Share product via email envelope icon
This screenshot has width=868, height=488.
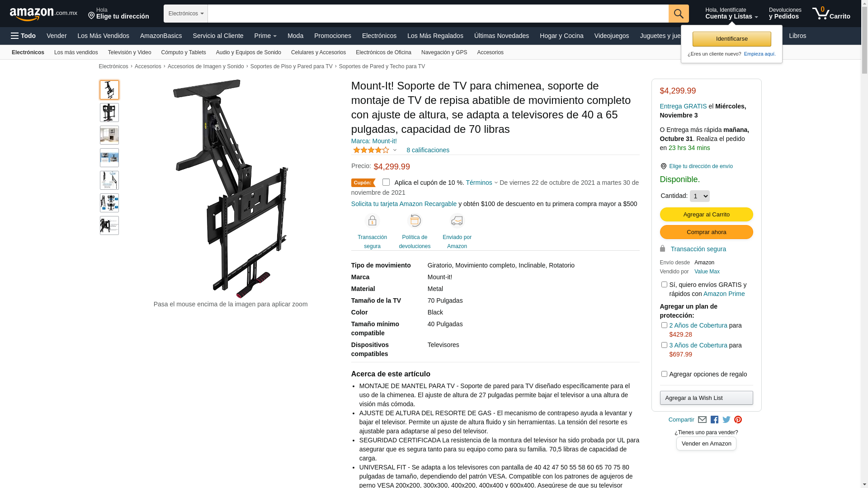(x=702, y=420)
